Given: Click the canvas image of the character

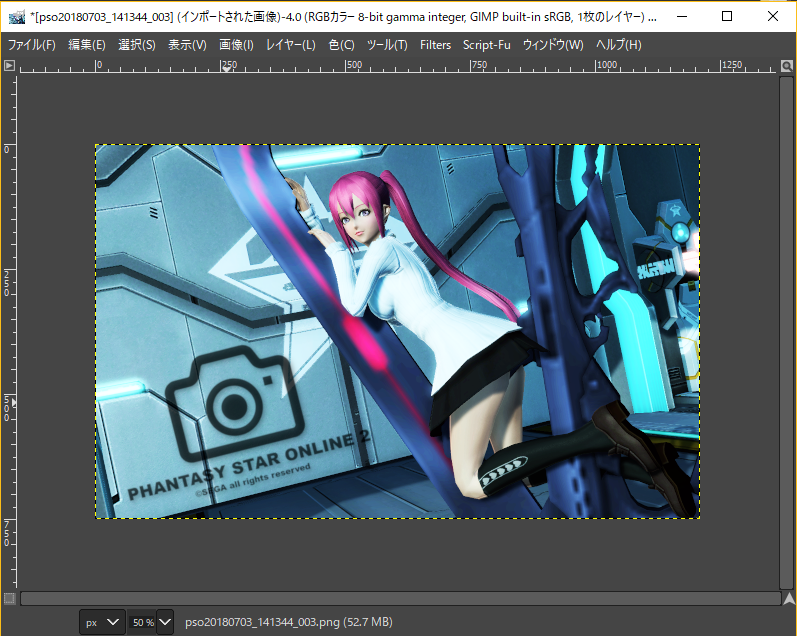Looking at the screenshot, I should (397, 331).
